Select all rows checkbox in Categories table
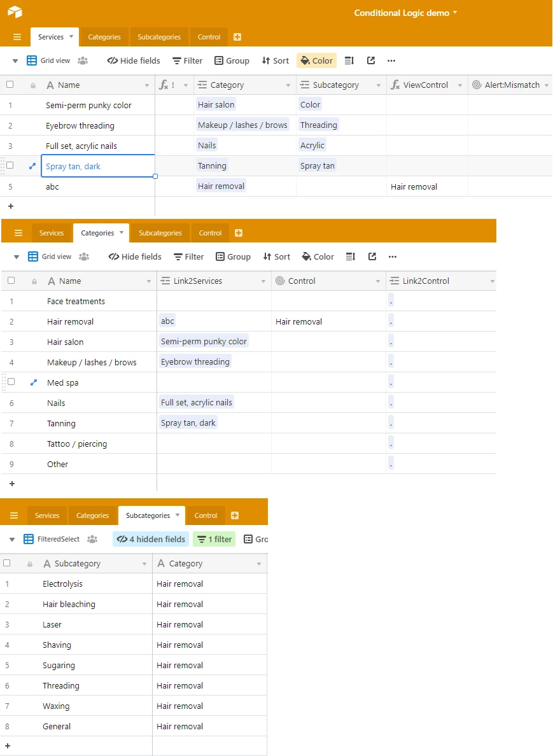Viewport: 553px width, 756px height. (11, 281)
